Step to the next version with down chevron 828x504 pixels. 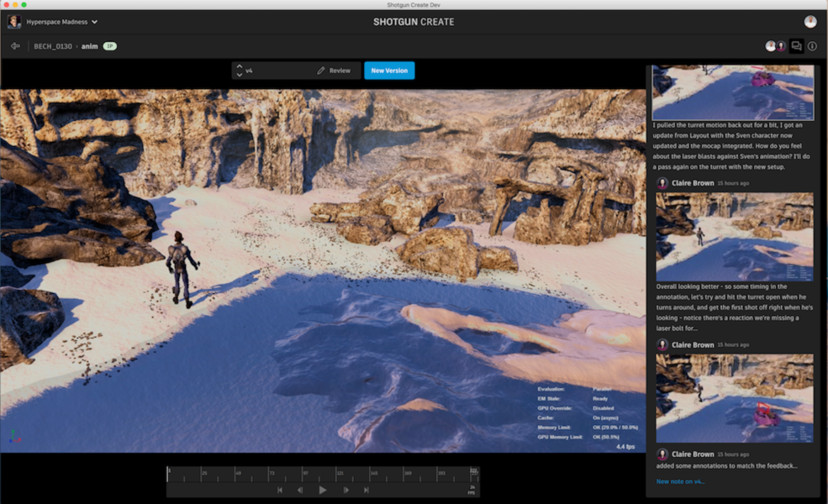tap(240, 75)
